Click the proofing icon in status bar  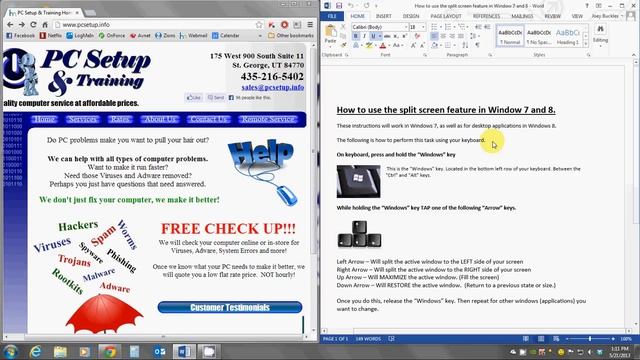(391, 339)
